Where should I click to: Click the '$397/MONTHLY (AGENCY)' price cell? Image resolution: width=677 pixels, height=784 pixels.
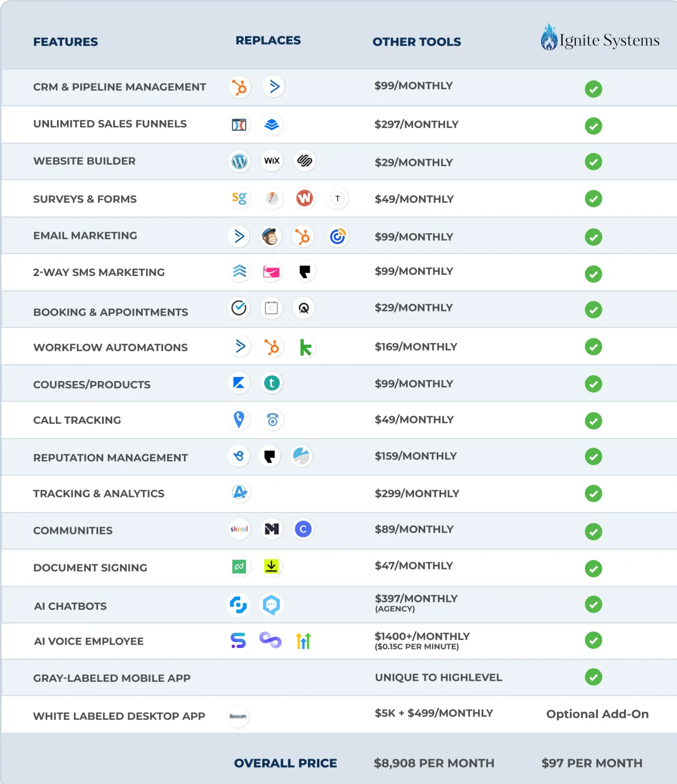[x=416, y=603]
